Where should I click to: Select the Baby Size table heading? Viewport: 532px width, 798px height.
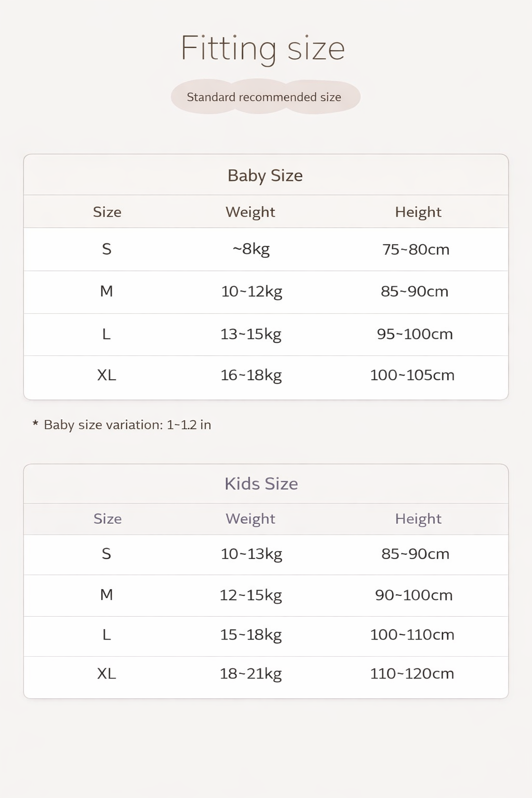[265, 176]
